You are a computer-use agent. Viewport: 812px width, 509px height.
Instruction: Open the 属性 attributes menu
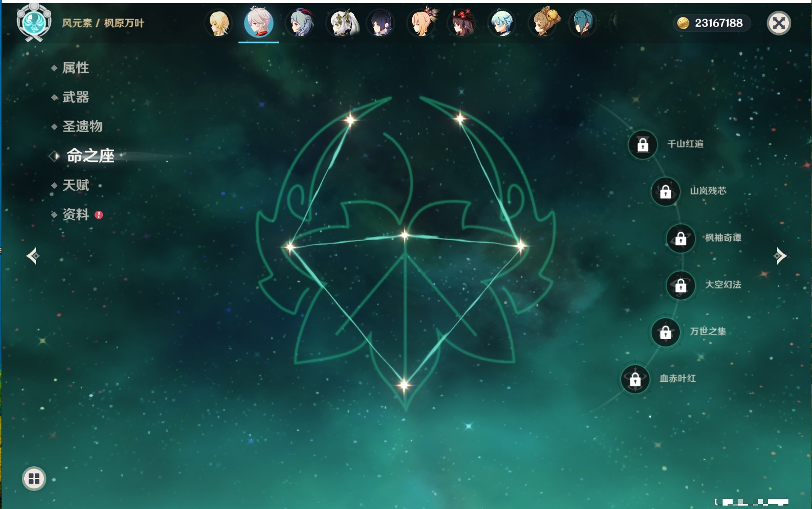[x=75, y=68]
